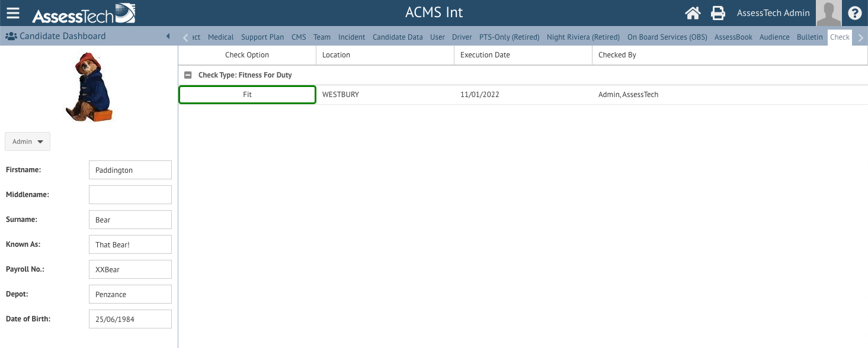
Task: Open the Admin dropdown
Action: (27, 141)
